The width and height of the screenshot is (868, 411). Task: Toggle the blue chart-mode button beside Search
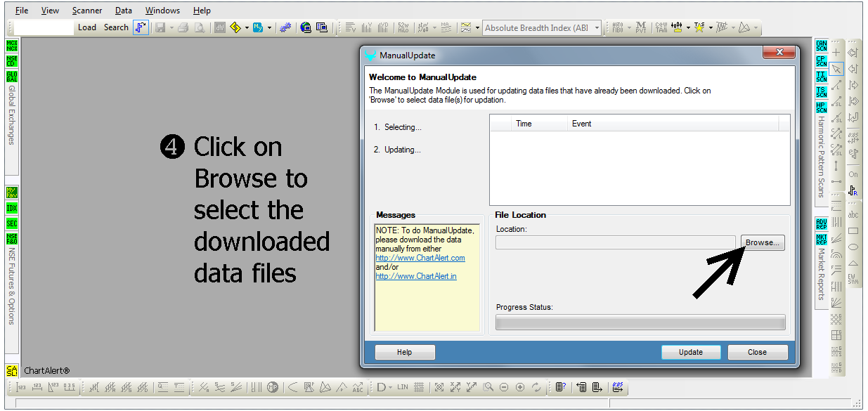[141, 28]
